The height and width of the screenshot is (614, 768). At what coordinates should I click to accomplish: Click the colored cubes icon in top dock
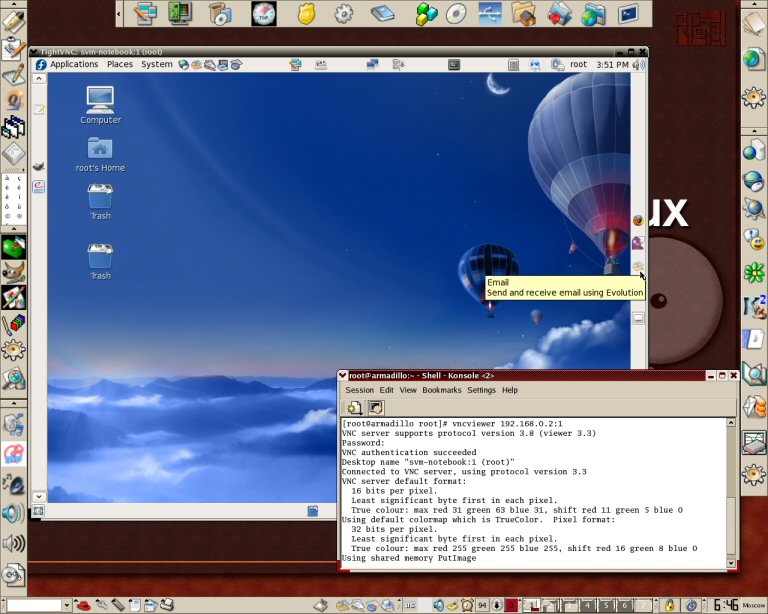point(426,14)
